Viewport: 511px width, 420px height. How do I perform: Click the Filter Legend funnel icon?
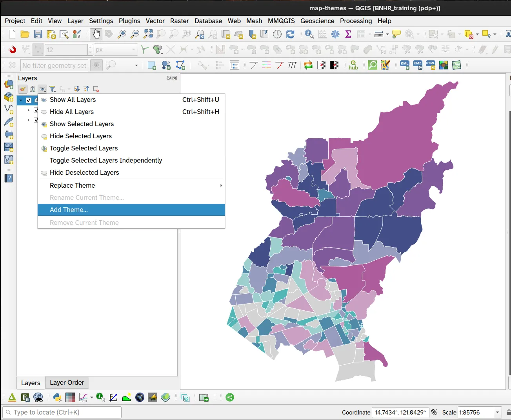pyautogui.click(x=52, y=89)
